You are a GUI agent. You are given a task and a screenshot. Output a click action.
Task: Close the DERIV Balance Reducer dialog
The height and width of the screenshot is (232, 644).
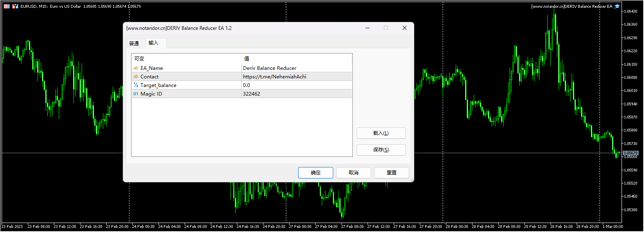click(x=404, y=28)
